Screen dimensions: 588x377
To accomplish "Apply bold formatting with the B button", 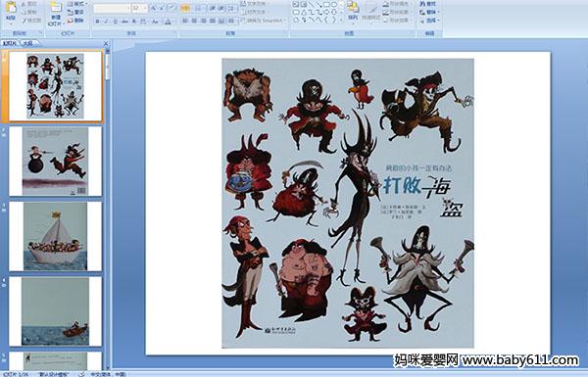I will (97, 22).
